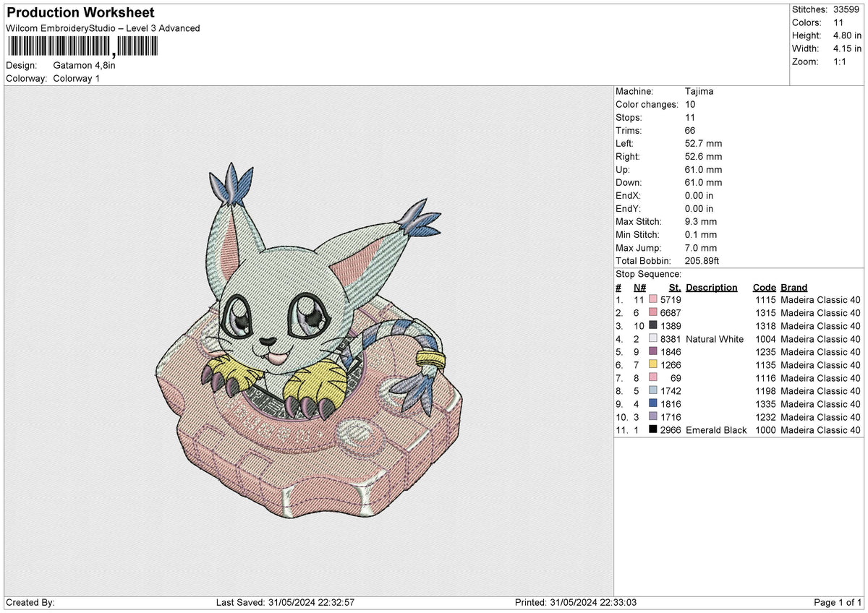Screen dimensions: 868x613
Task: Click the dark gray swatch for stop 3
Action: (x=653, y=326)
